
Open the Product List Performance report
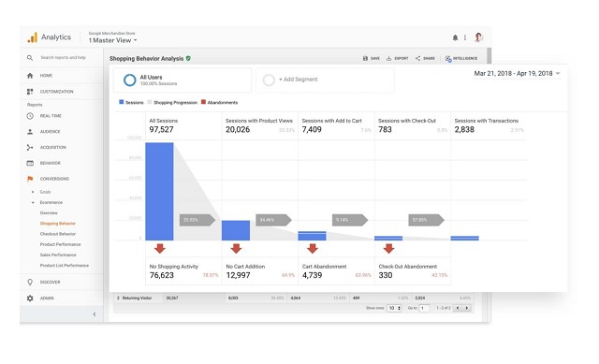65,266
